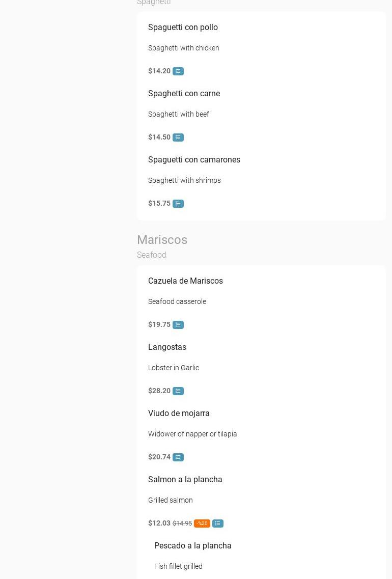Click the $28.20 Langostas price
The height and width of the screenshot is (579, 392).
click(x=159, y=391)
